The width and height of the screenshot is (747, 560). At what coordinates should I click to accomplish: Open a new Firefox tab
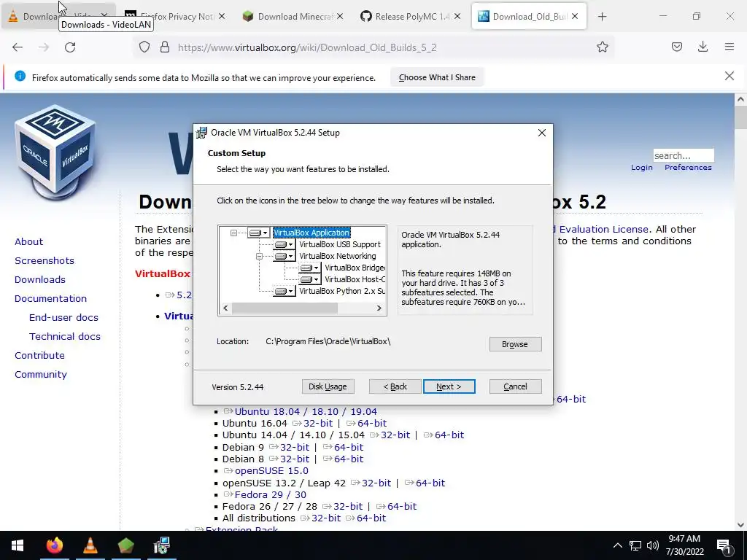pyautogui.click(x=602, y=17)
